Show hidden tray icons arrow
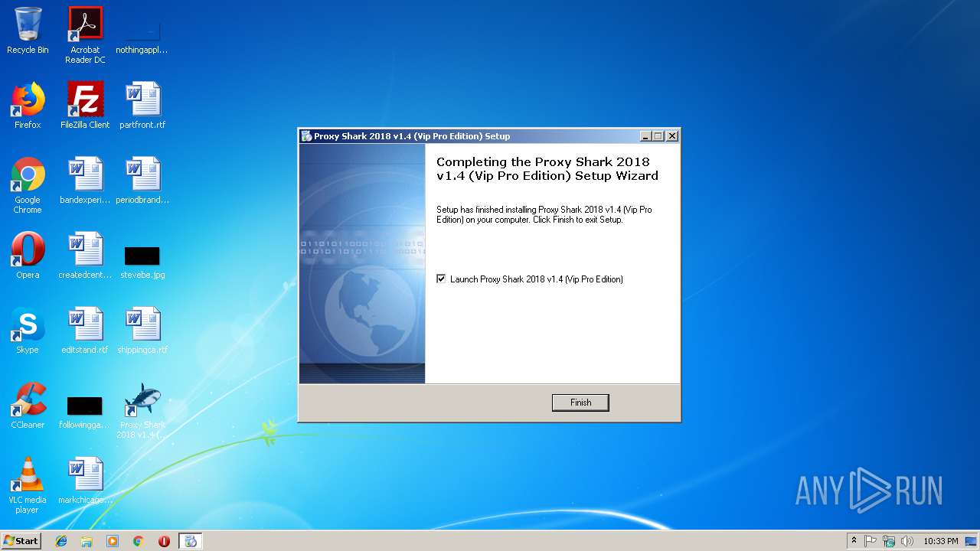 click(854, 541)
